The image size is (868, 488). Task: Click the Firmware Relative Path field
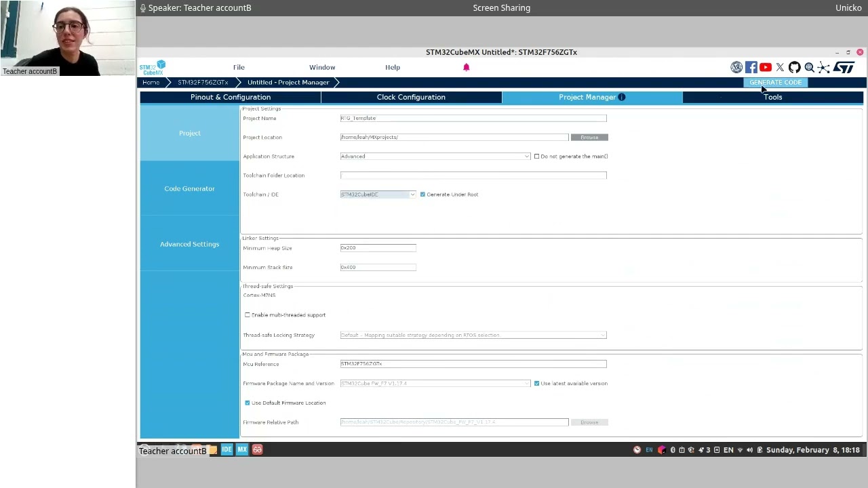(454, 422)
